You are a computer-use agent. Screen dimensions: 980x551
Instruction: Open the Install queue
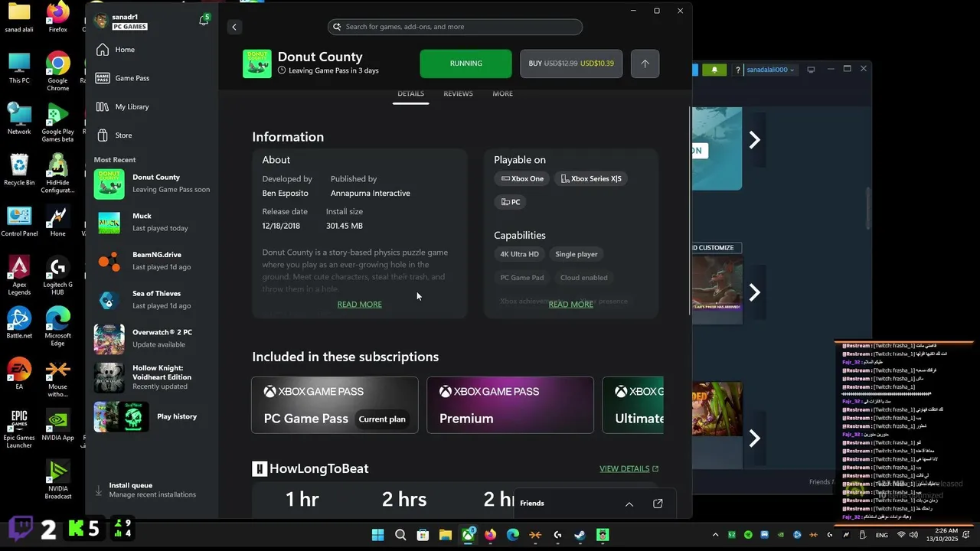pos(152,490)
